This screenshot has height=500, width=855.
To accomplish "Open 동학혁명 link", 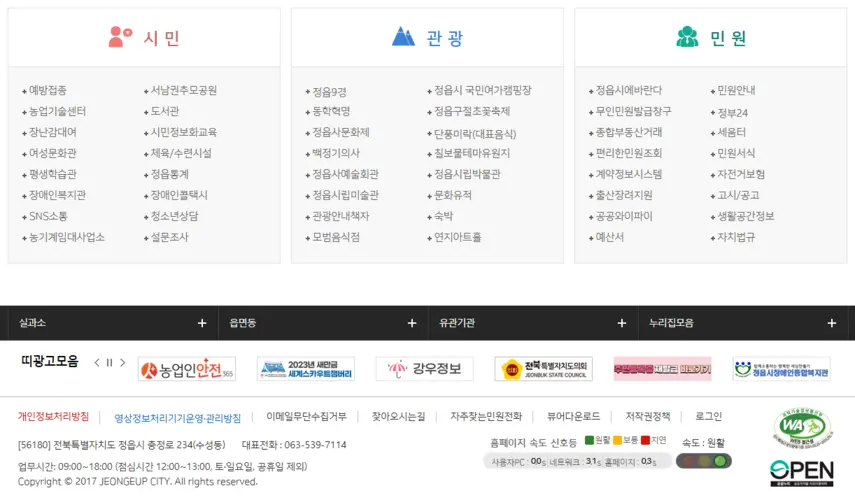I will click(x=331, y=111).
